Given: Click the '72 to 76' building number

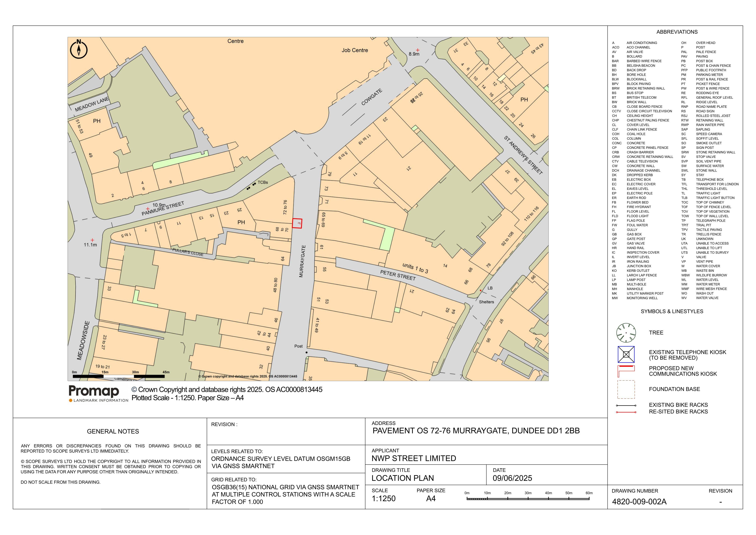Looking at the screenshot, I should pos(285,207).
